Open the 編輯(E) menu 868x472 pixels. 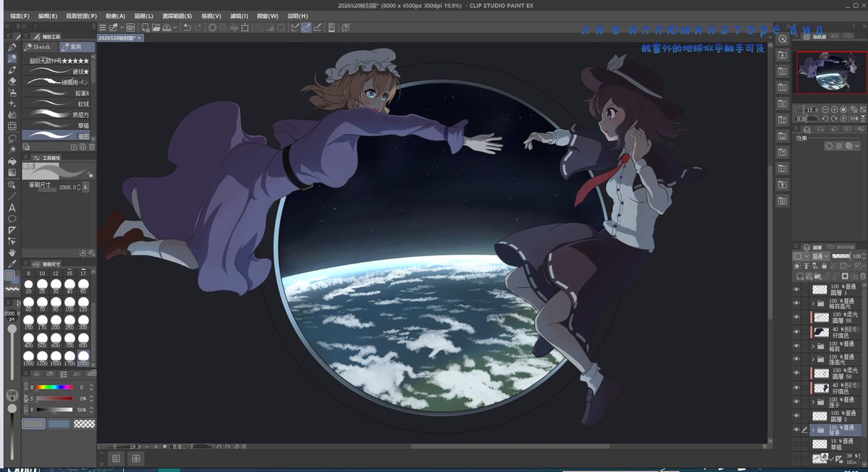48,16
